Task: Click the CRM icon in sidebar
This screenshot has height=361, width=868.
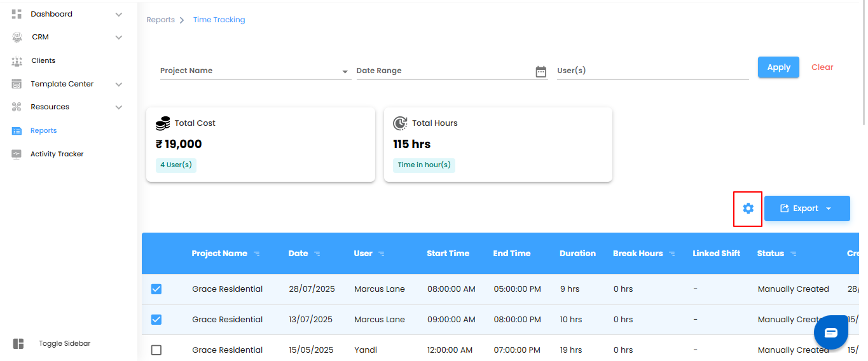Action: click(17, 37)
